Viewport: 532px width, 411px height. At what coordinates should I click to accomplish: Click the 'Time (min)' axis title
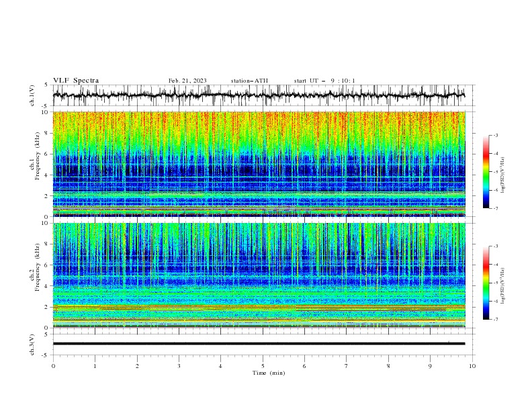269,373
